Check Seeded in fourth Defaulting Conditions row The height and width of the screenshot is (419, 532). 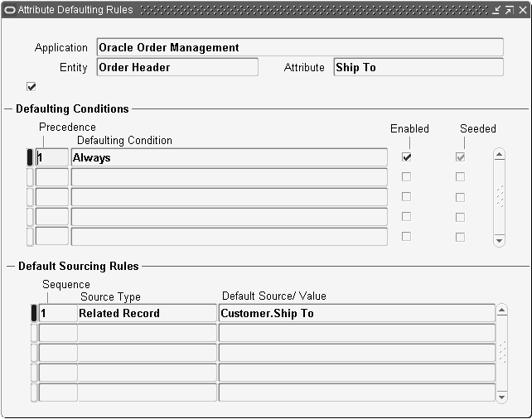[460, 217]
